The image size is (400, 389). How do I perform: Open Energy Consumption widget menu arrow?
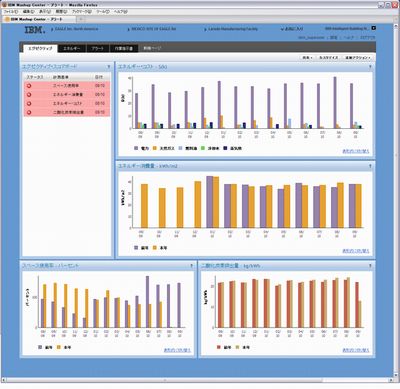click(370, 166)
